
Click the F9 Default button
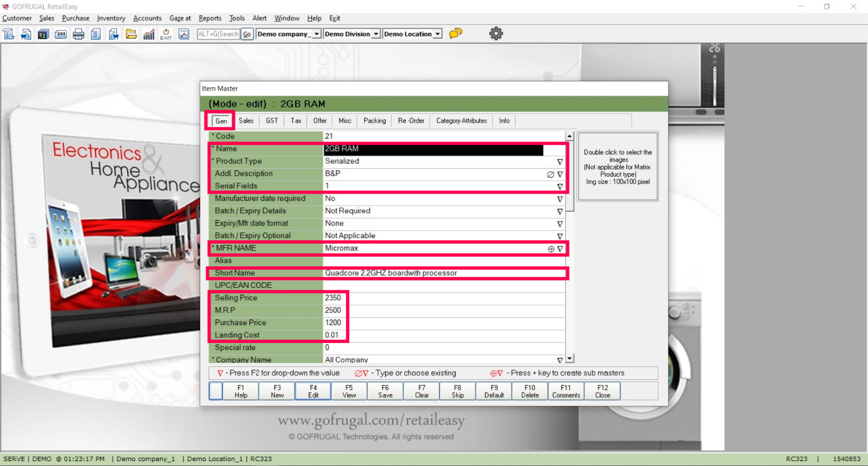click(x=494, y=391)
